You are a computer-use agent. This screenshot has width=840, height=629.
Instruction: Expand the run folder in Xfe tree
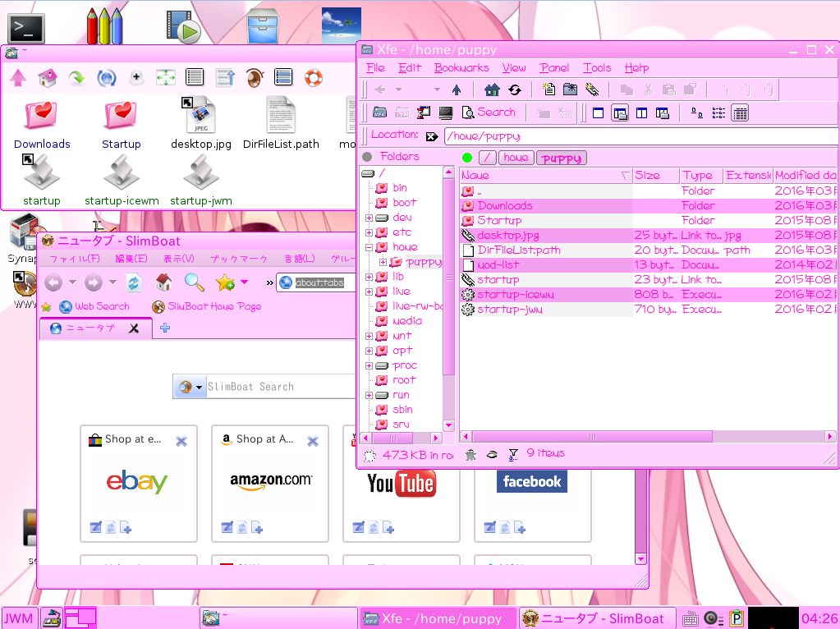[370, 396]
